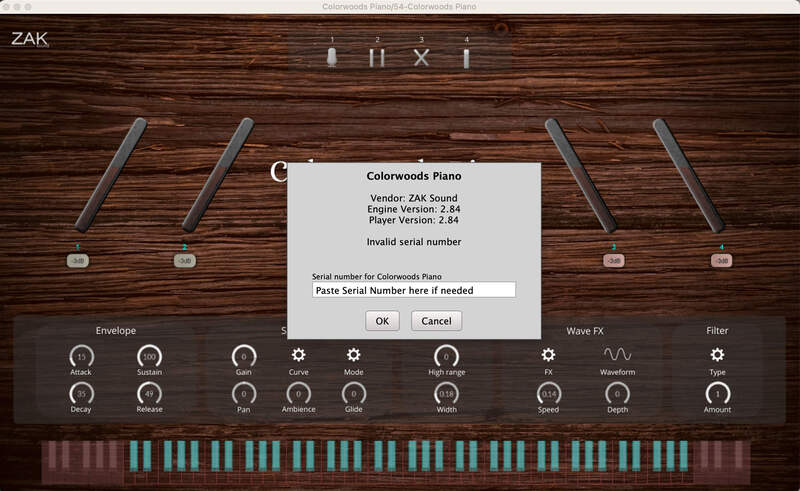Viewport: 800px width, 491px height.
Task: Click the layer 2 volume fader
Action: point(218,175)
